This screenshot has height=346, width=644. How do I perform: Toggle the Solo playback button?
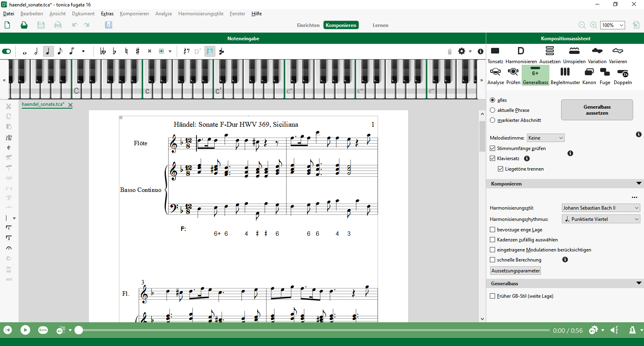(x=43, y=330)
